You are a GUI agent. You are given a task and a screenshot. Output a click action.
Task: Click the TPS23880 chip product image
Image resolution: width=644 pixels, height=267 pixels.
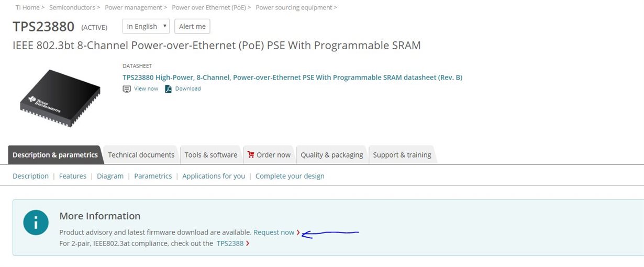pos(60,98)
